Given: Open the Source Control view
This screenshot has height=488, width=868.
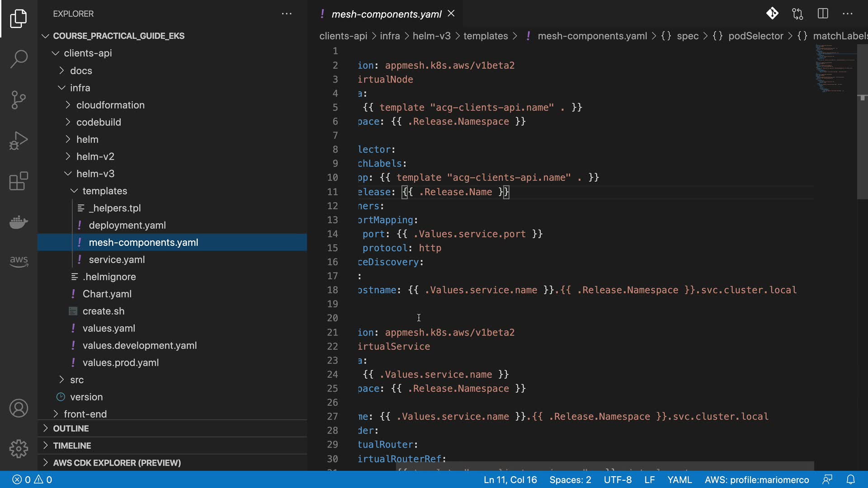Looking at the screenshot, I should [19, 100].
